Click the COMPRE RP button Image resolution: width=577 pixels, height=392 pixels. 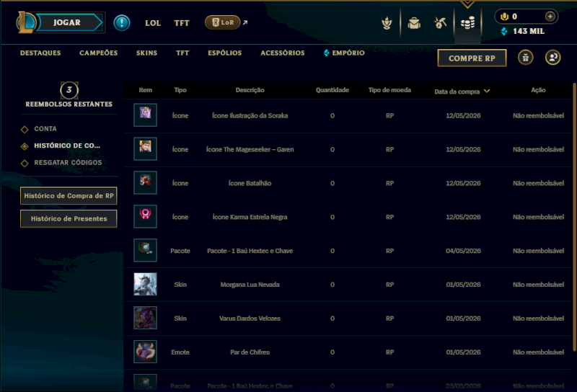(472, 58)
